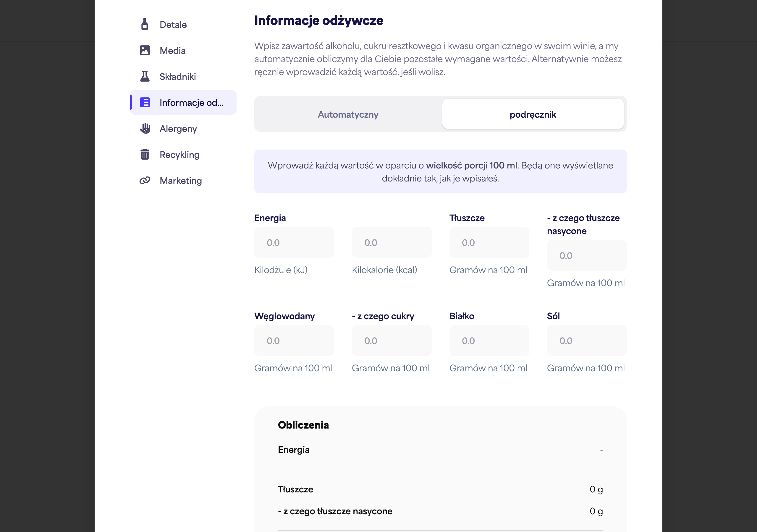Screen dimensions: 757x532
Task: Click the trash bin icon for Recykling
Action: (145, 154)
